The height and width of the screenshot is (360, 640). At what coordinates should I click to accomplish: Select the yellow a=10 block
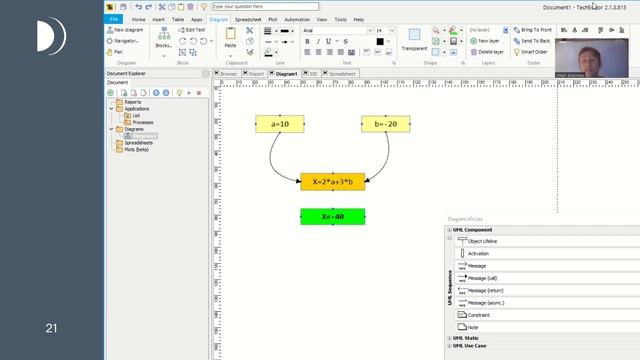click(x=280, y=124)
